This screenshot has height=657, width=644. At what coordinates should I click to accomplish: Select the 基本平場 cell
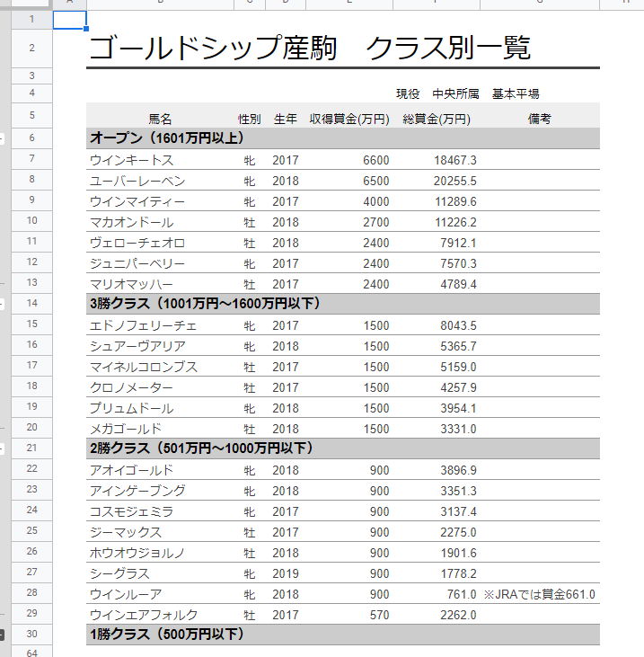coord(516,93)
